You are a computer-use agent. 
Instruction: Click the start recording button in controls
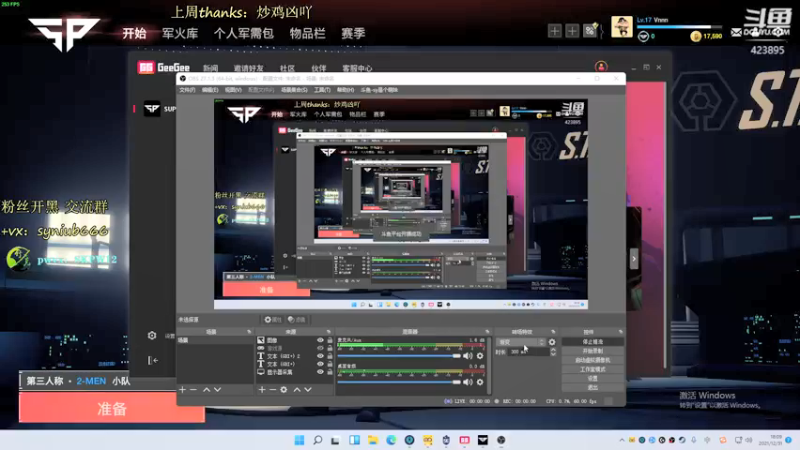(x=592, y=351)
